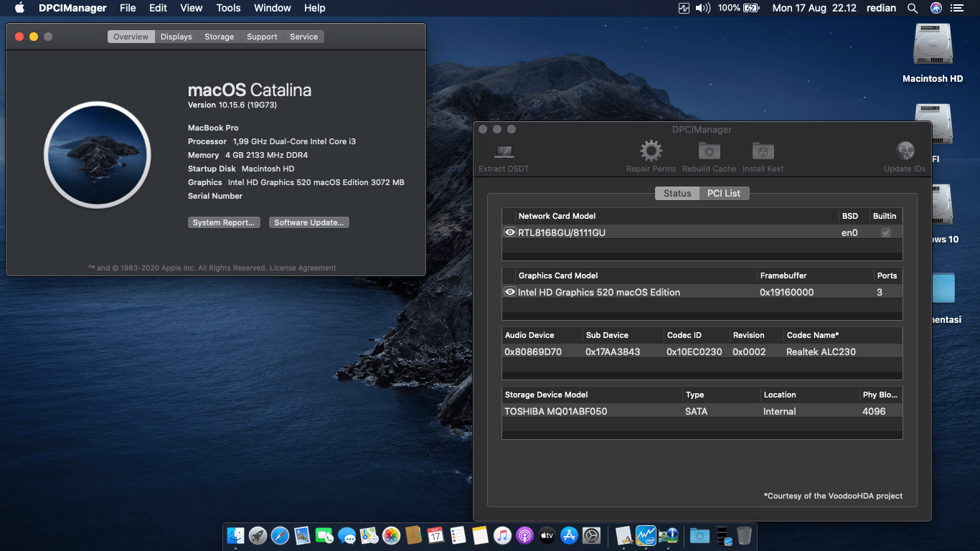The width and height of the screenshot is (980, 551).
Task: Click the Software Update... button
Action: (x=309, y=222)
